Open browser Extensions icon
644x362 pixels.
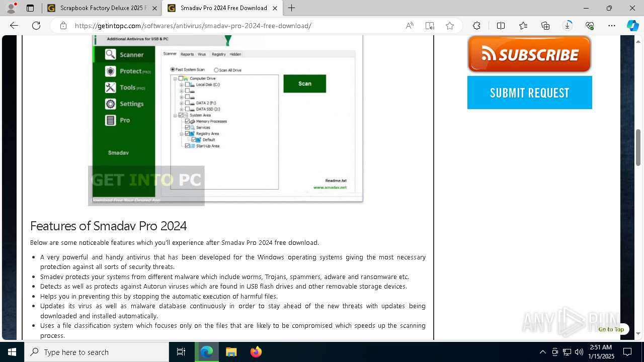coord(476,26)
